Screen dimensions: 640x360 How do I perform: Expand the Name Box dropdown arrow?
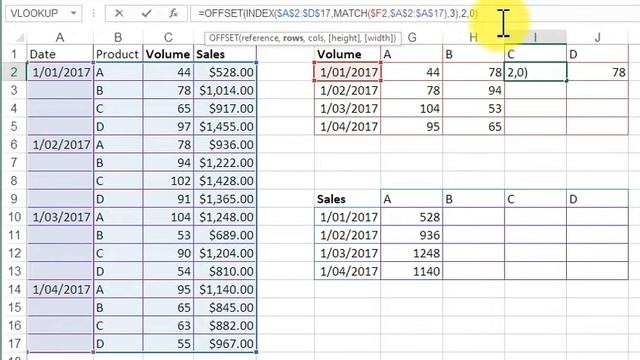coord(73,13)
